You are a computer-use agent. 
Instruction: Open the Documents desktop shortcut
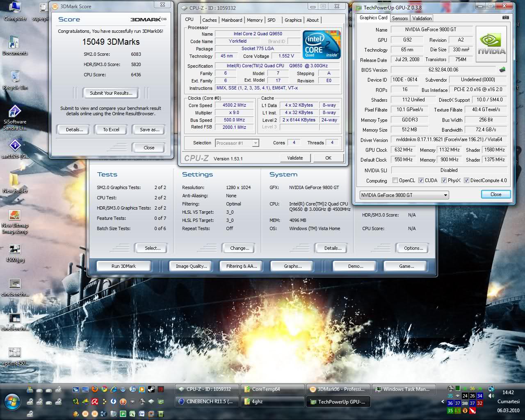(15, 45)
